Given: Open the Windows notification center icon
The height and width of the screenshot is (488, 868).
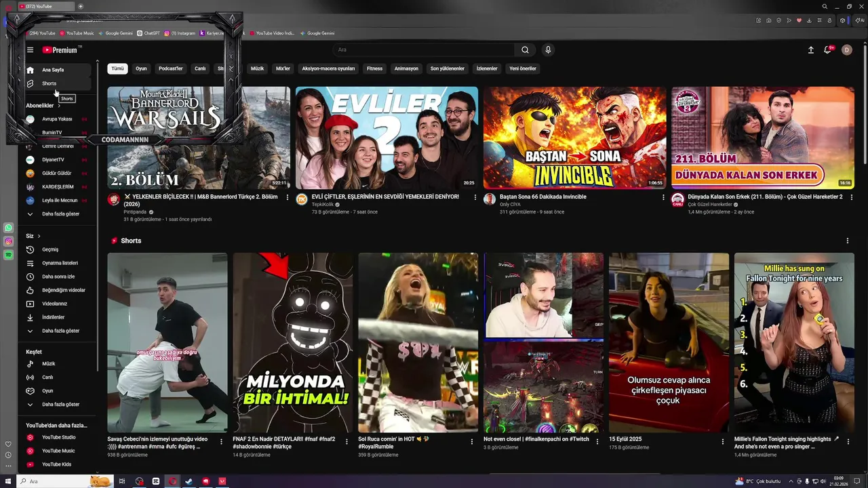Looking at the screenshot, I should pyautogui.click(x=856, y=481).
